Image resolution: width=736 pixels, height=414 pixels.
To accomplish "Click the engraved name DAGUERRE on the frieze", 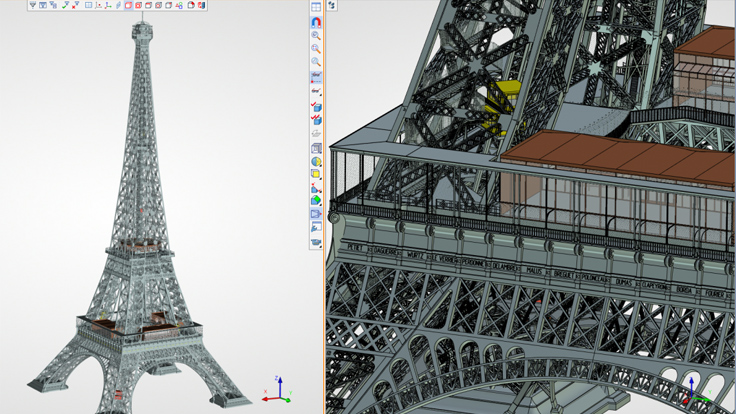I will click(x=386, y=252).
